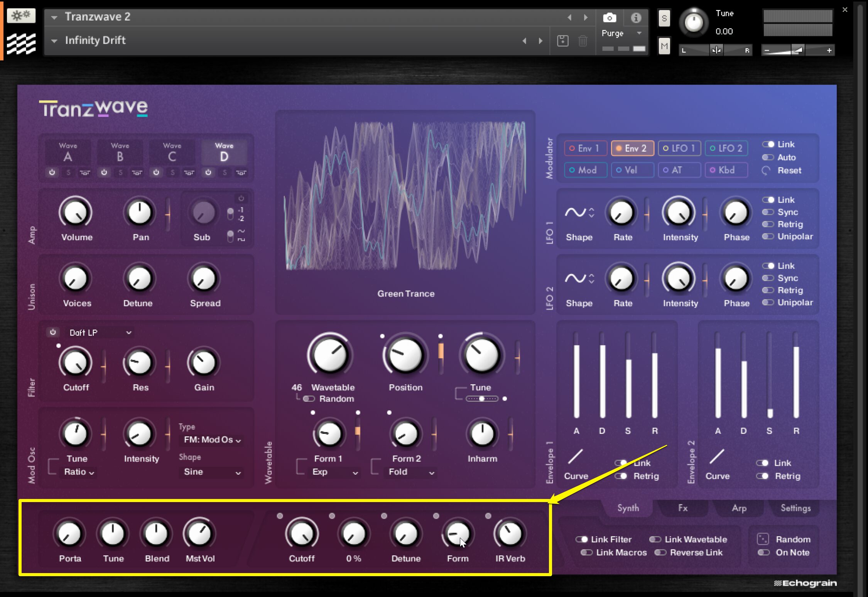Open the Daft LP filter type dropdown
The width and height of the screenshot is (868, 597).
click(x=100, y=333)
